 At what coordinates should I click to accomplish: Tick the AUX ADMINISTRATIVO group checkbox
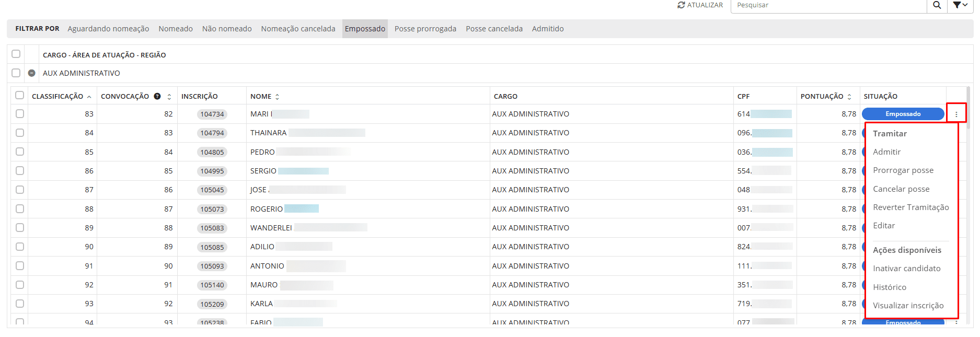(16, 73)
